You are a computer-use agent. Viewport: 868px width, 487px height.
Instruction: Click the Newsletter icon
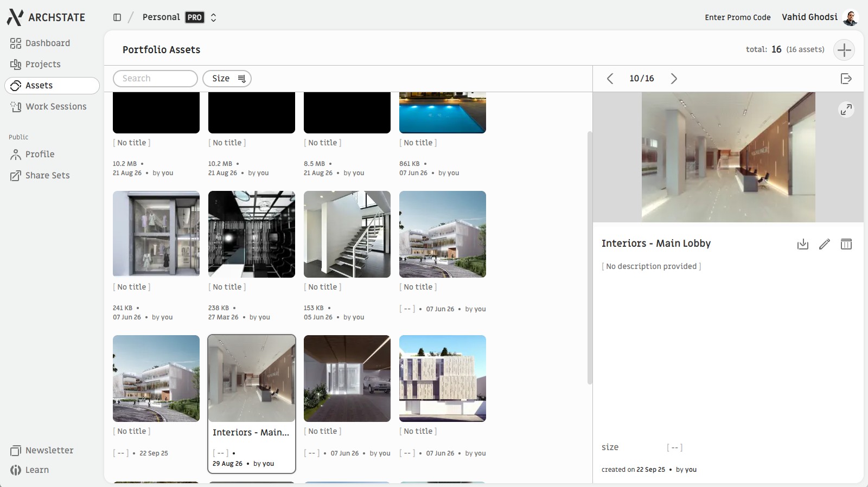point(16,451)
